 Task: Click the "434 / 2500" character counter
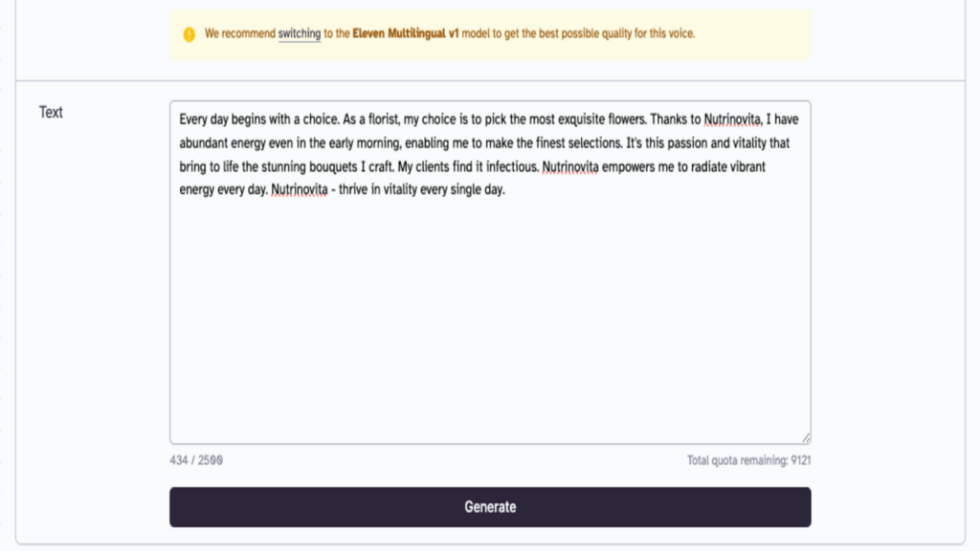click(196, 460)
